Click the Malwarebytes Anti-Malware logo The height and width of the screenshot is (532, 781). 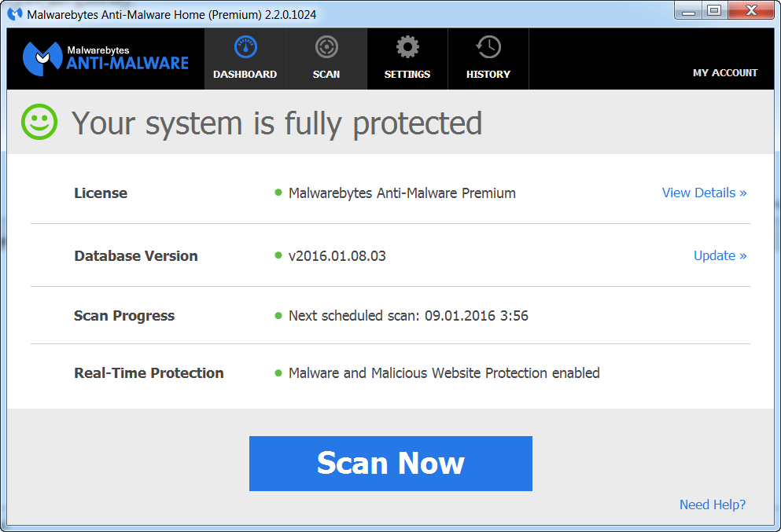coord(106,58)
